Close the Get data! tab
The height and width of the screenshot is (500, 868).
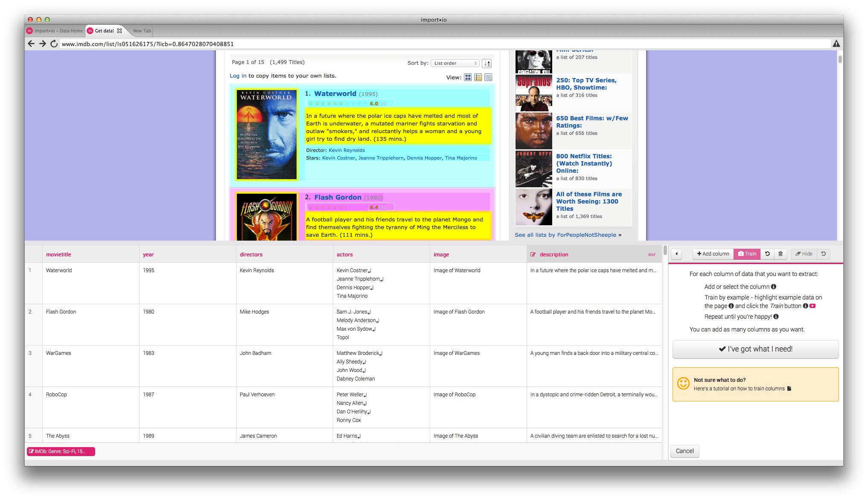tap(119, 31)
